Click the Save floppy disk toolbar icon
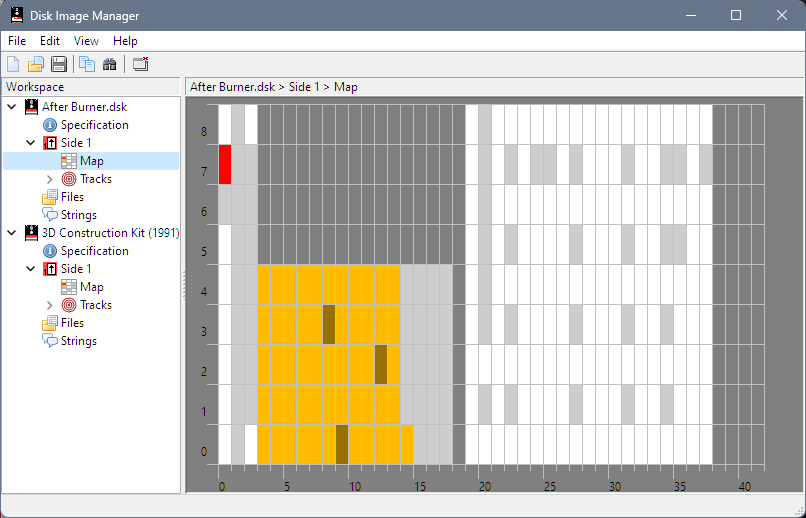 (59, 64)
